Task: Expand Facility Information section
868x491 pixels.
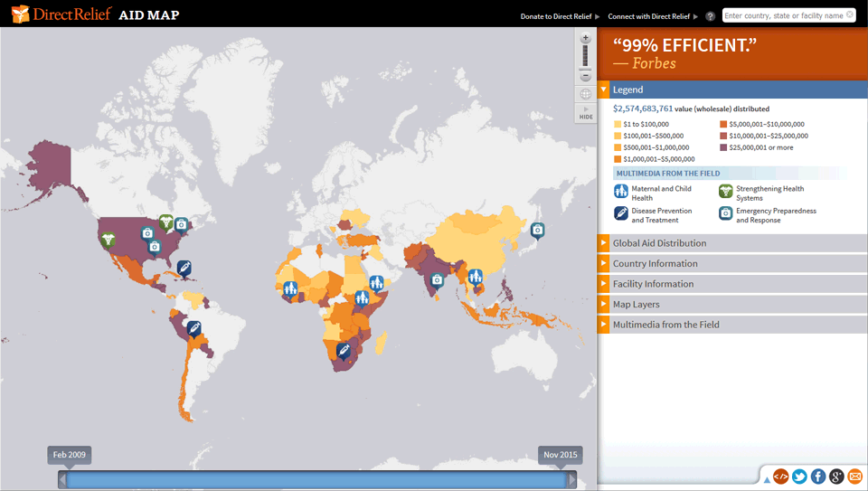Action: [732, 284]
